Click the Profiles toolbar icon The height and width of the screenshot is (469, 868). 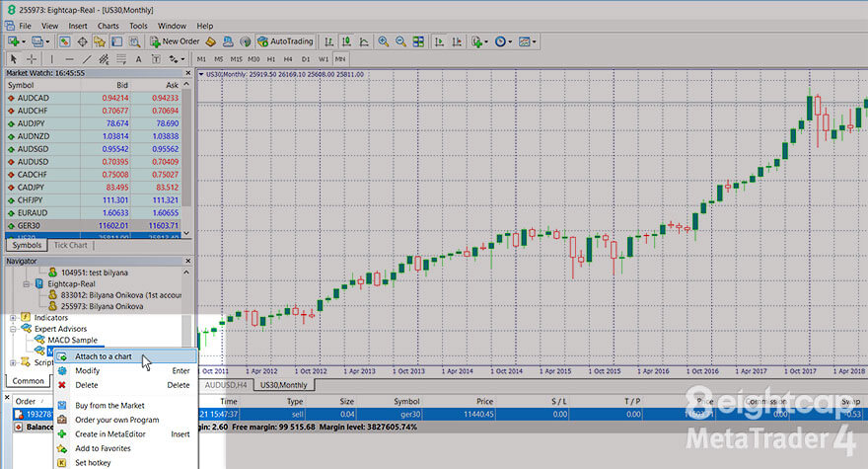coord(37,41)
